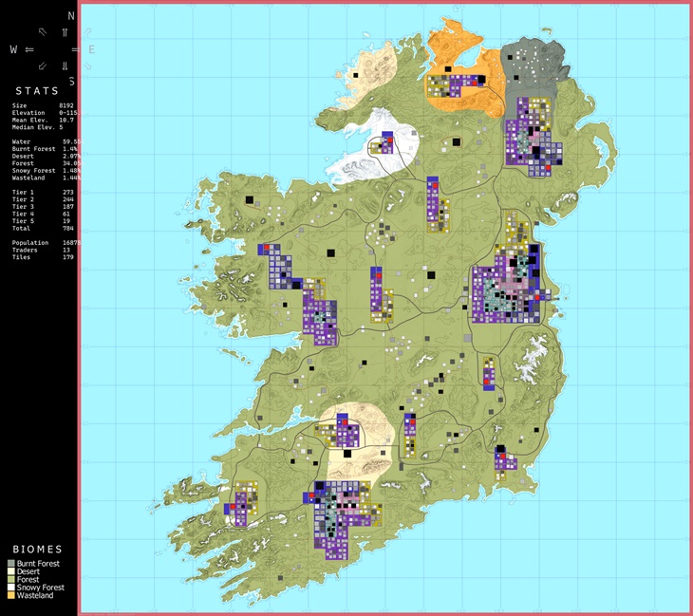Select the Mean Elev. 10.7 row
This screenshot has width=693, height=616.
coord(44,120)
